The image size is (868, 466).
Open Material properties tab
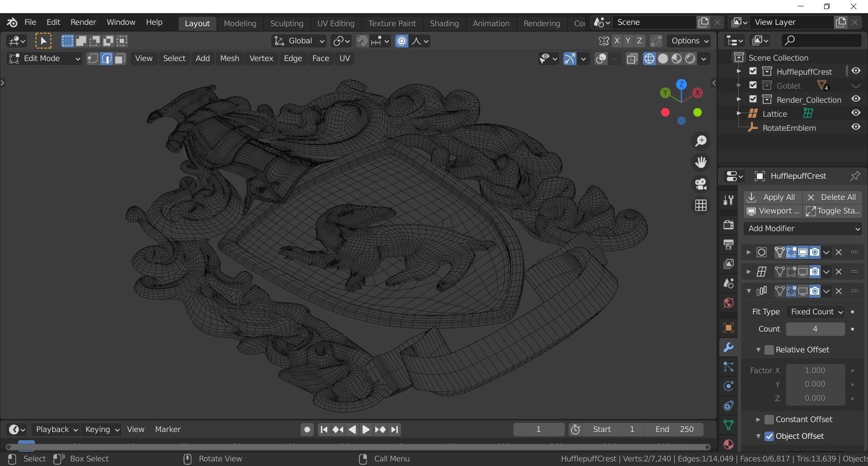pos(728,444)
